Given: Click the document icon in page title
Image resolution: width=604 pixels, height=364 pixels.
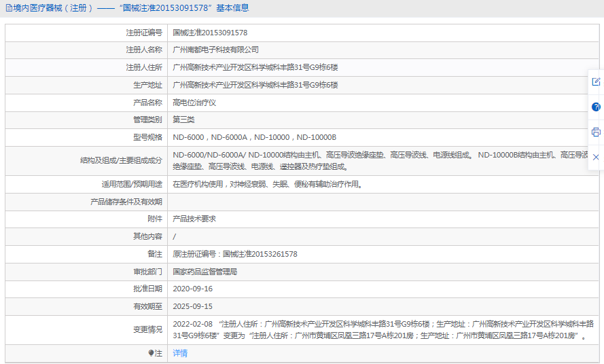Looking at the screenshot, I should 9,8.
